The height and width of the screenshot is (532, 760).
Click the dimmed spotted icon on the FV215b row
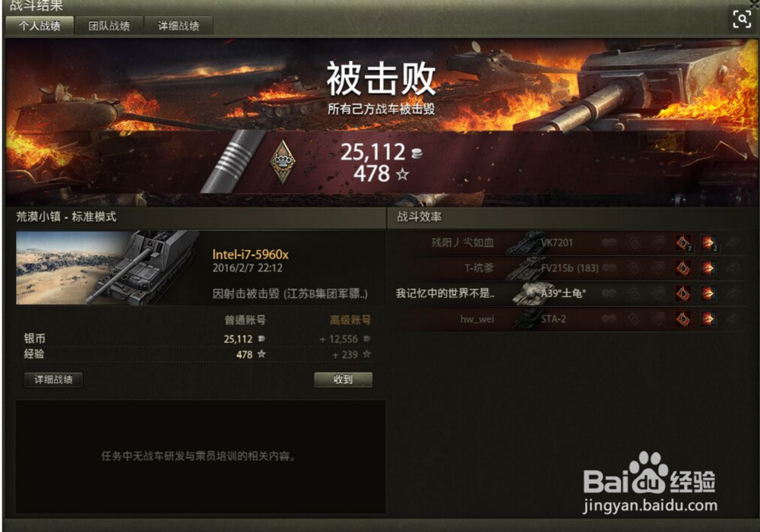pyautogui.click(x=610, y=268)
